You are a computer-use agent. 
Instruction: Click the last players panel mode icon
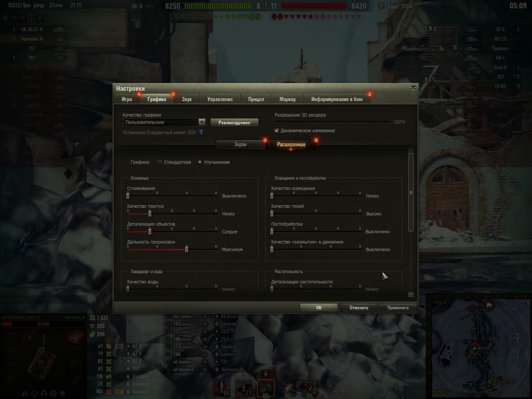(40, 18)
